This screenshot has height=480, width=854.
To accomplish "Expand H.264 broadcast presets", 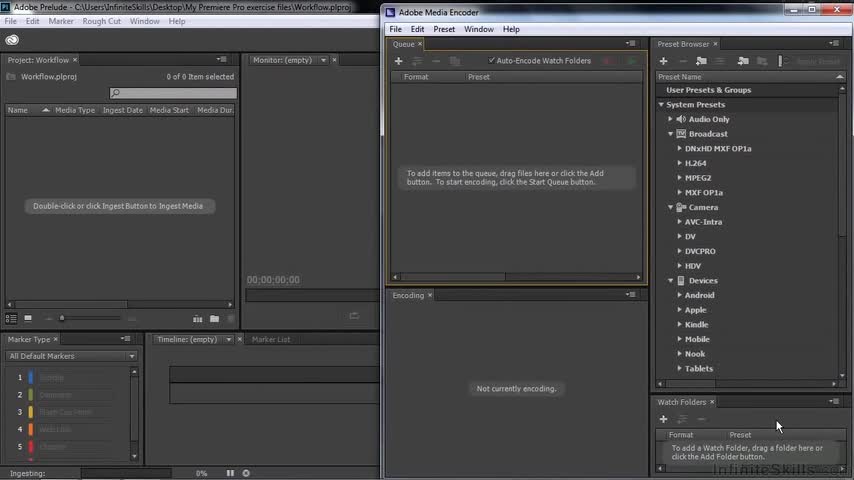I will click(x=679, y=163).
